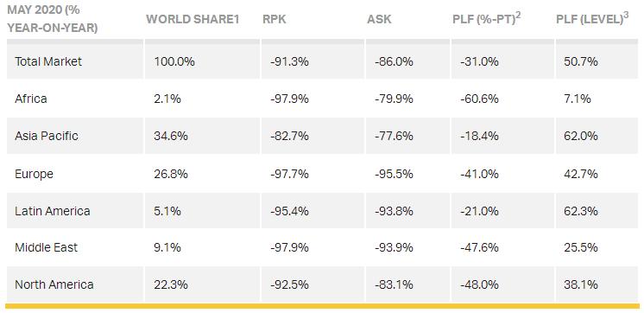Click the WORLD SHARE1 column header
Viewport: 644px width, 313px height.
193,19
